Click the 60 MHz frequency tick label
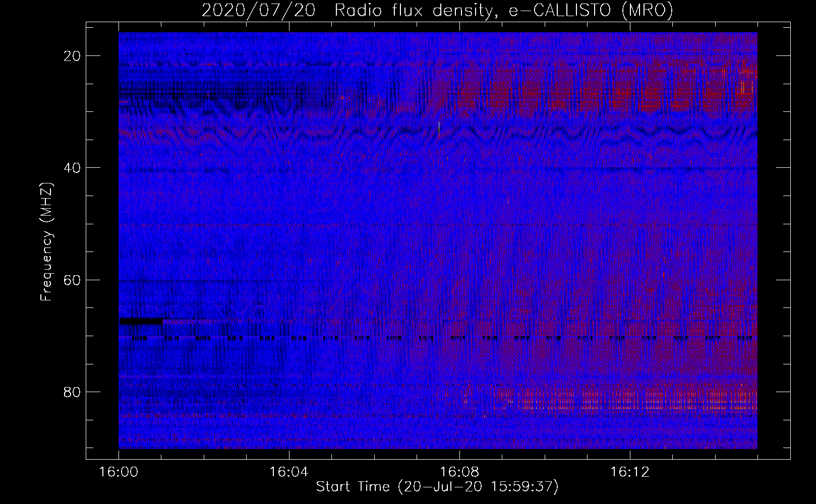Viewport: 816px width, 504px height. [x=72, y=280]
